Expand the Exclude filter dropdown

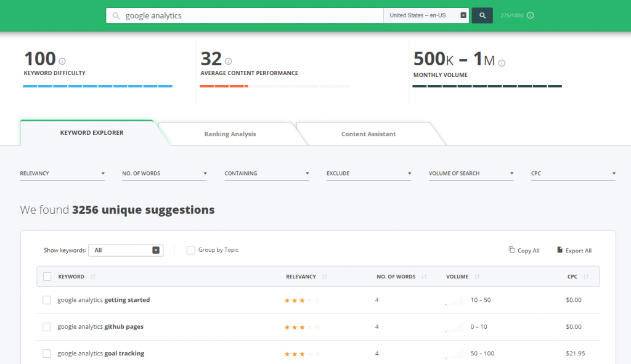369,173
